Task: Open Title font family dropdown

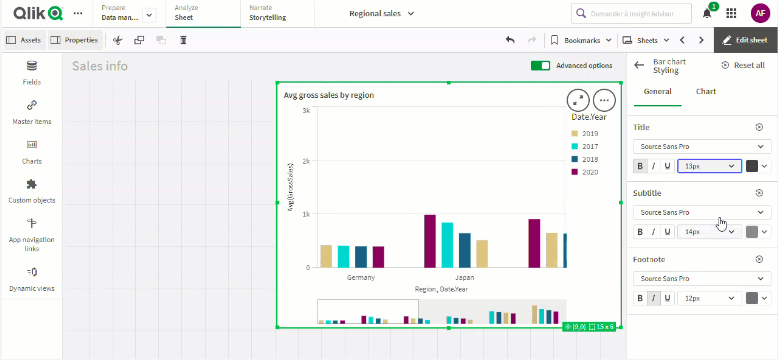Action: [702, 146]
